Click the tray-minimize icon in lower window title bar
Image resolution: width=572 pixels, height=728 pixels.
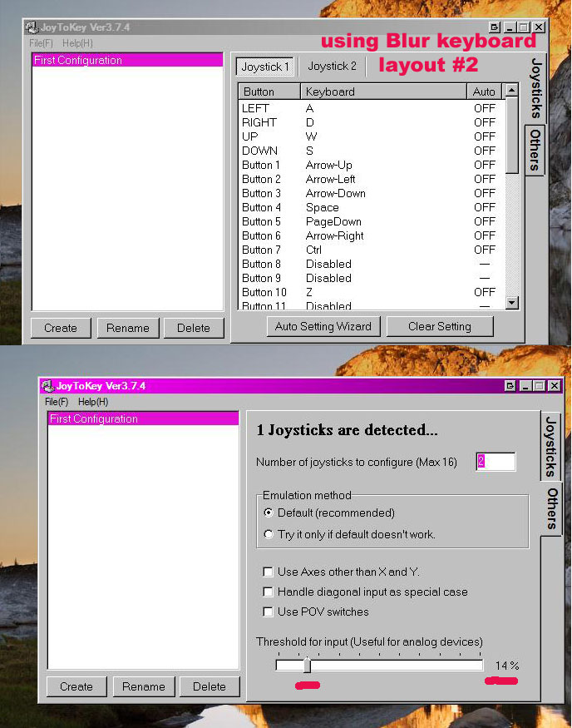click(x=510, y=386)
